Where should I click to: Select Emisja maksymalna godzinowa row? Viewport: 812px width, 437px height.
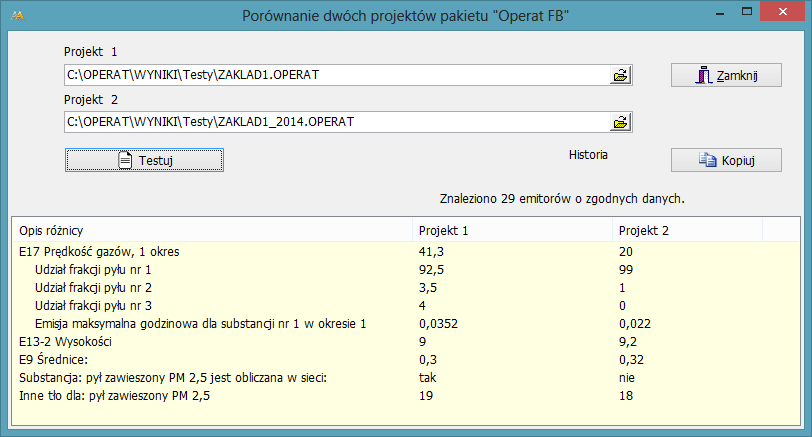point(405,324)
